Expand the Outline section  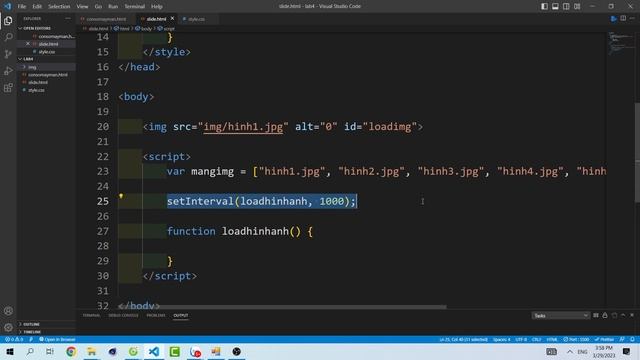click(x=46, y=324)
